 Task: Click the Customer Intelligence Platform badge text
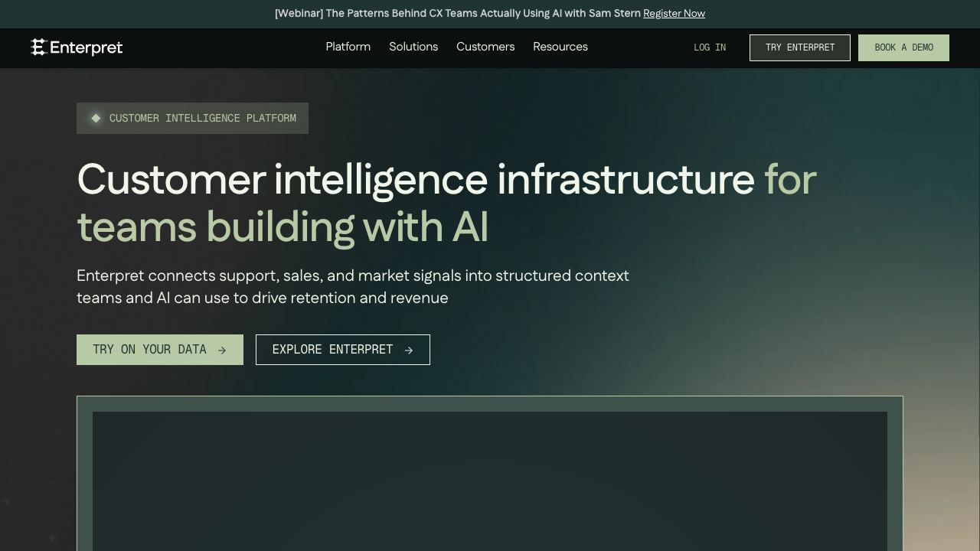(203, 118)
